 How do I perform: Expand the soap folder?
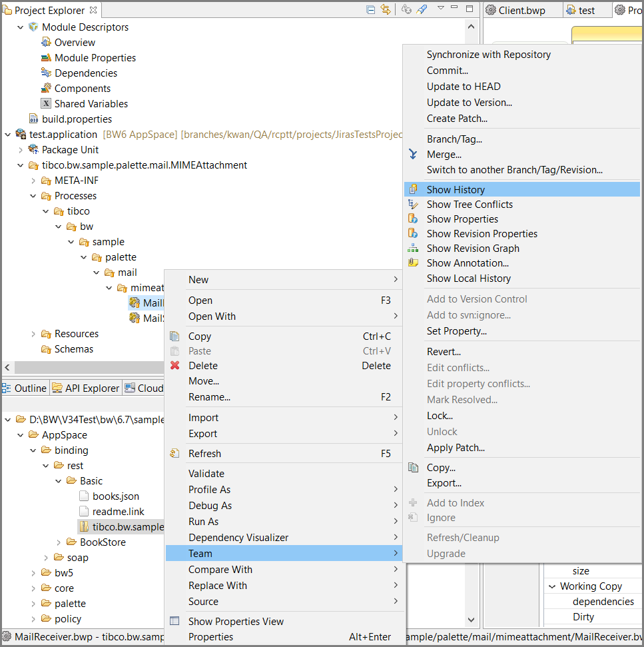coord(46,558)
